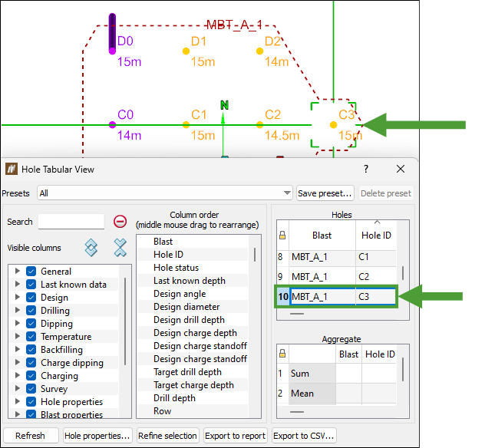Click the Export to report button
The width and height of the screenshot is (485, 448).
point(235,436)
